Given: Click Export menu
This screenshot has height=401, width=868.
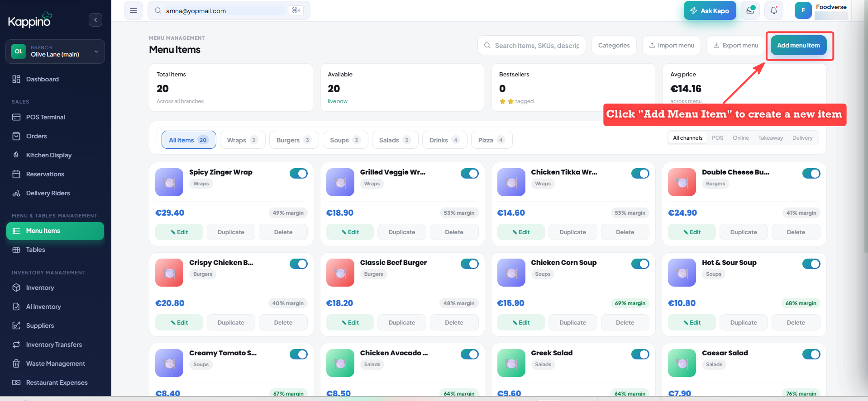Looking at the screenshot, I should coord(736,45).
